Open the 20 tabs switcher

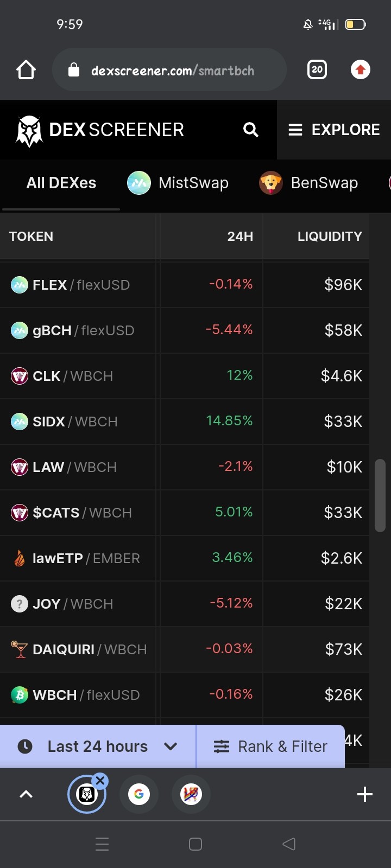click(317, 69)
